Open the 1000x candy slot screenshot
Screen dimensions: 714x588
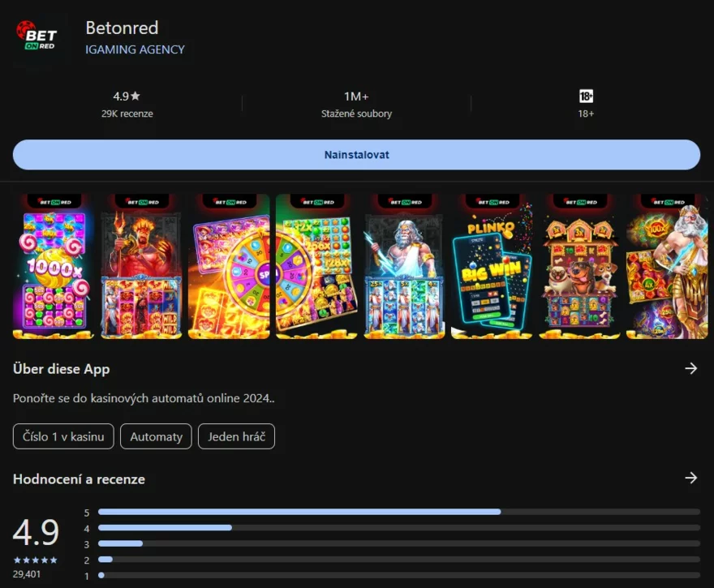coord(54,266)
